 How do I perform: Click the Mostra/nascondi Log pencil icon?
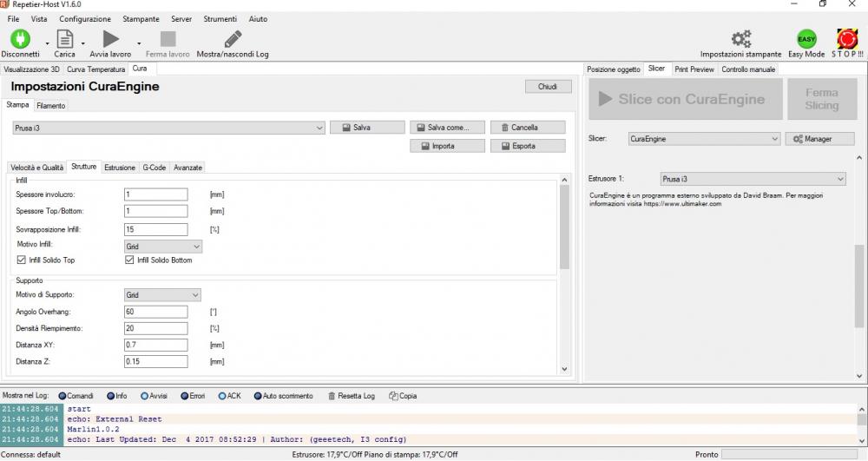pyautogui.click(x=233, y=39)
